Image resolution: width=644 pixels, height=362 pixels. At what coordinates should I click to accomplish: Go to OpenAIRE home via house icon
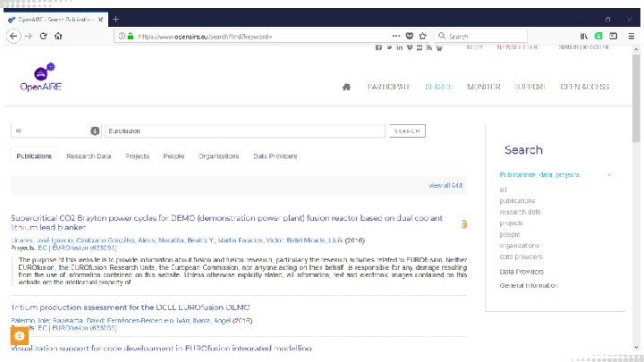(346, 87)
